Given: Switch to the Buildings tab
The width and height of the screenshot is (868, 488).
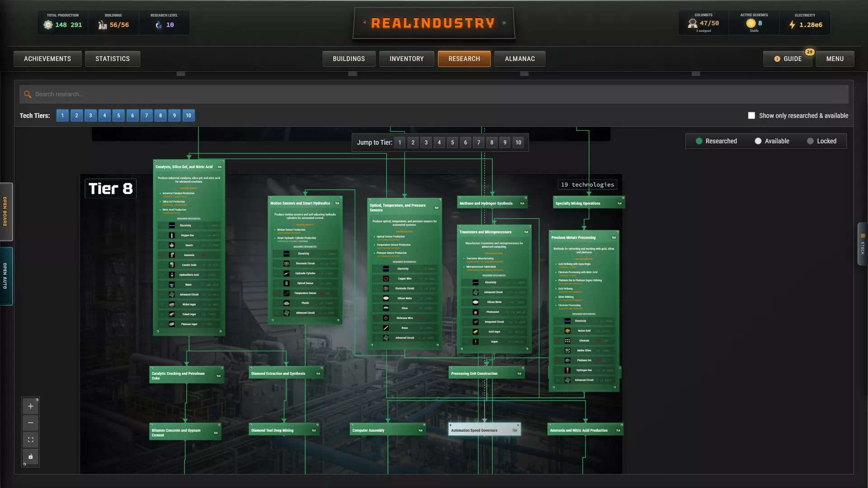Looking at the screenshot, I should pos(349,59).
